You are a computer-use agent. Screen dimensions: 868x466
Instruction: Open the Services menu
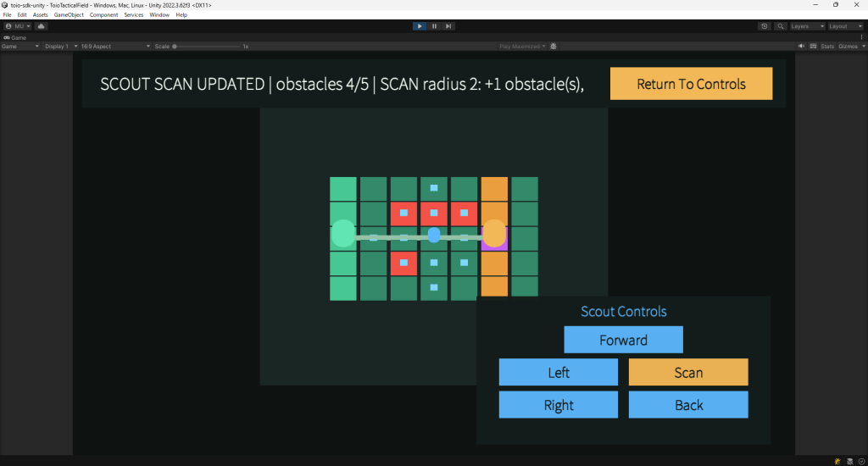[x=133, y=15]
